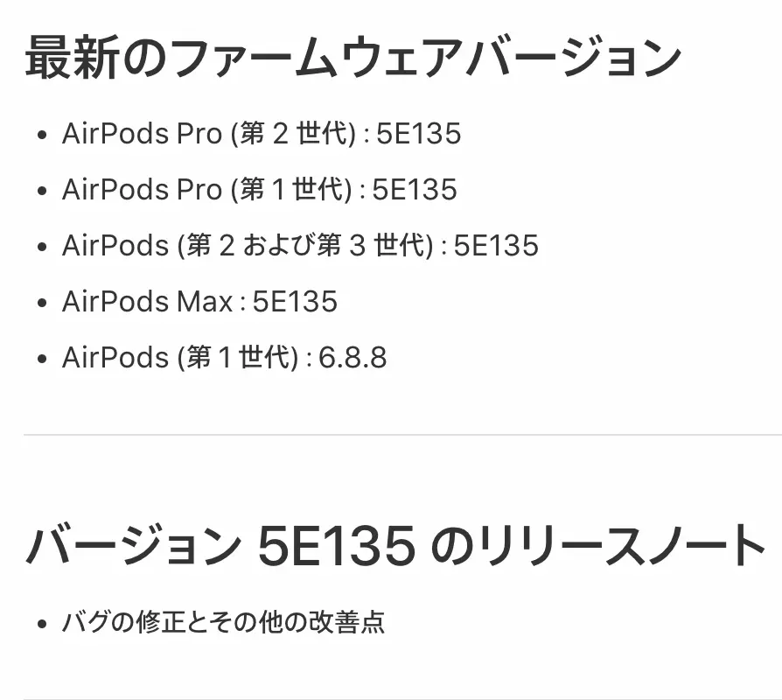Click the bullet before バグの修正
Screen dimensions: 782x700
(42, 623)
